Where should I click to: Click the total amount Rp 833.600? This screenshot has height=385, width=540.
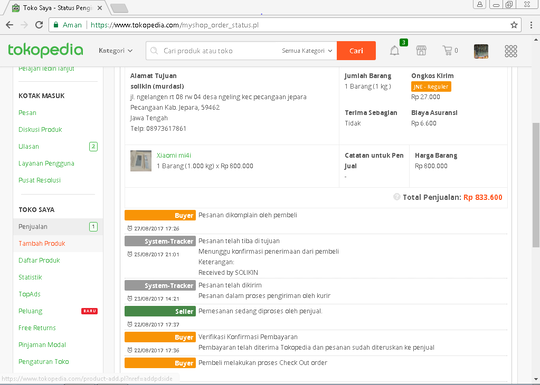483,197
